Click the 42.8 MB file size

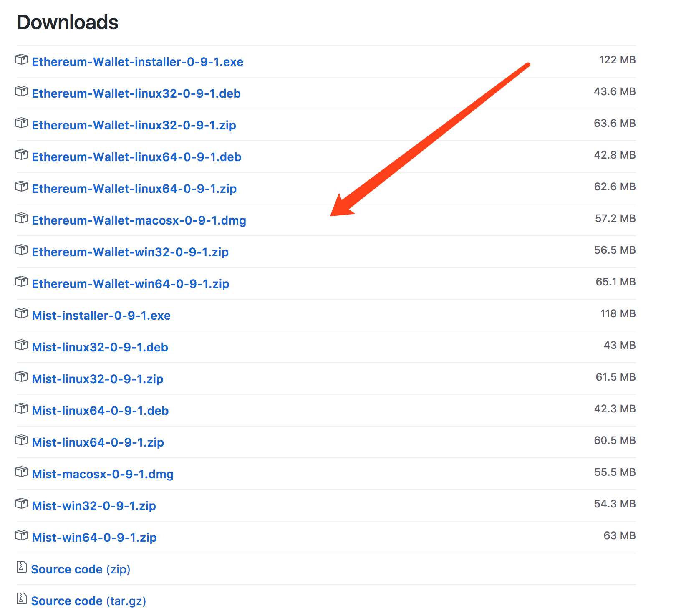coord(615,155)
